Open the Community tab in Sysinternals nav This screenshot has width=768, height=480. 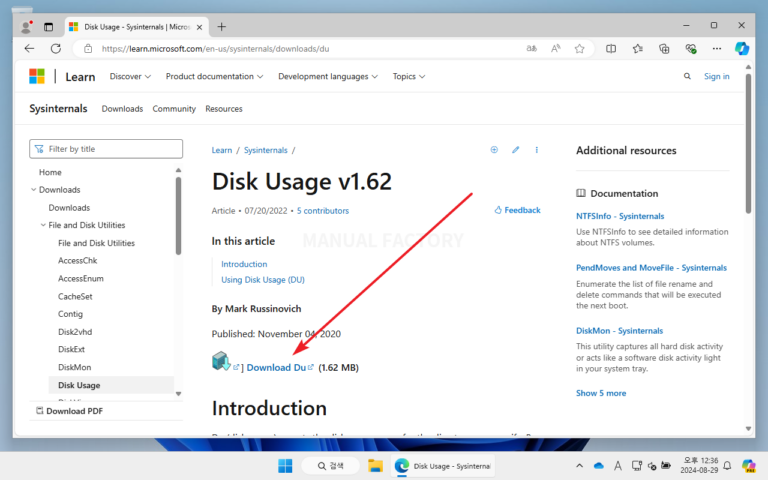click(174, 109)
